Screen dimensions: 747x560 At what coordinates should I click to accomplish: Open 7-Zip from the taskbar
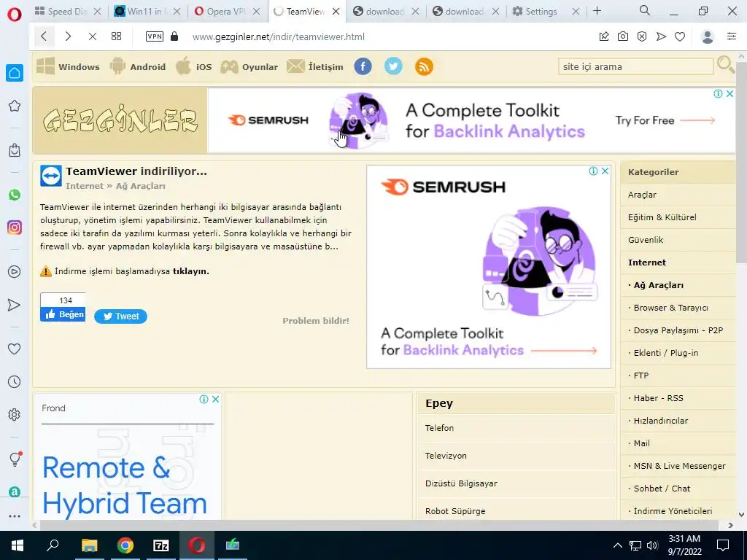pos(161,545)
